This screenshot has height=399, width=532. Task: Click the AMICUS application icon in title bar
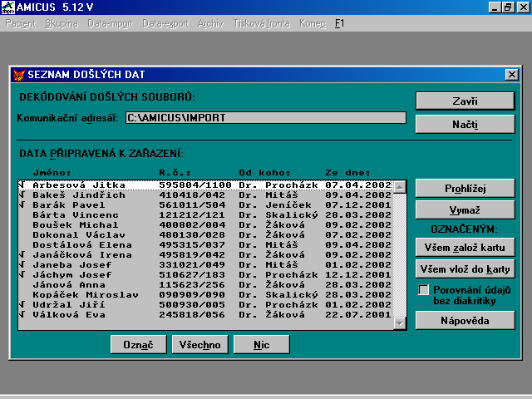click(7, 7)
